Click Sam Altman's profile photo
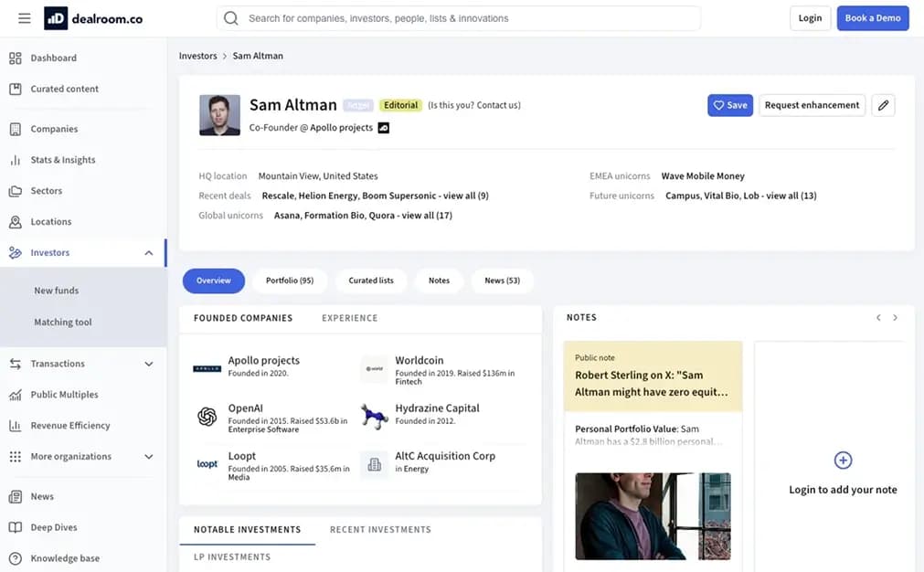This screenshot has height=572, width=924. click(x=219, y=115)
